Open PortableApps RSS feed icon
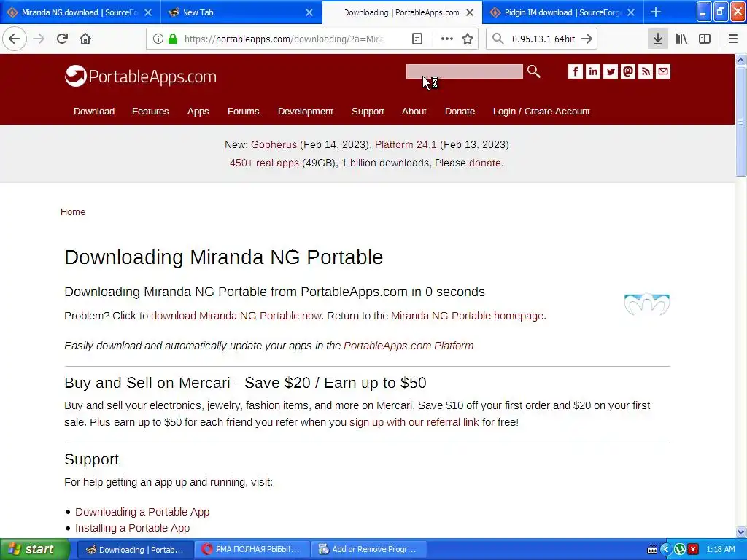This screenshot has width=747, height=560. (646, 71)
